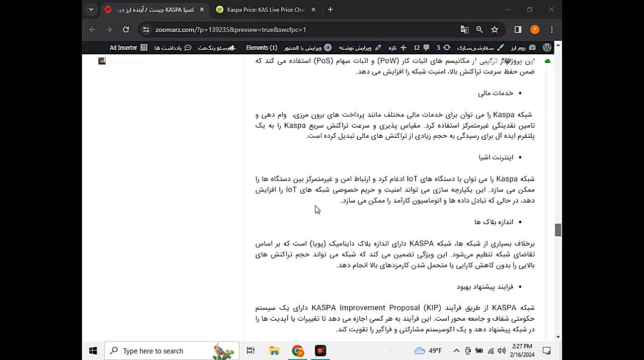
Task: Click the Meet Now tray icon
Action: pos(468,350)
